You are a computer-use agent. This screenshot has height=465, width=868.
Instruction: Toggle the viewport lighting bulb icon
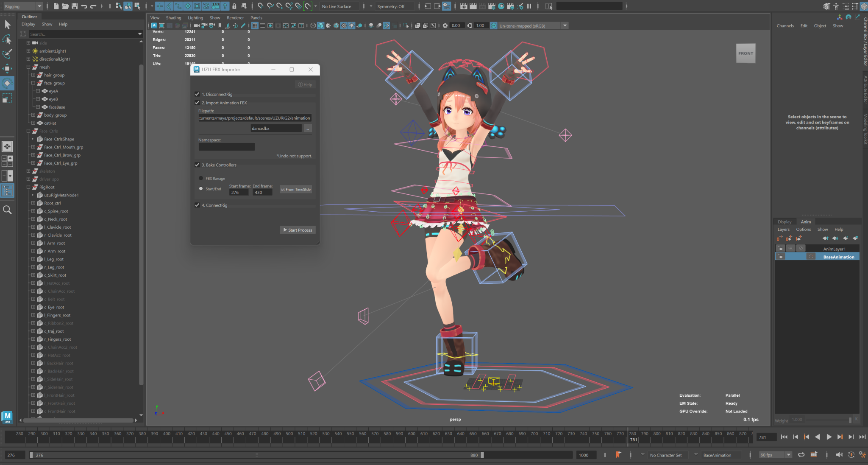pyautogui.click(x=352, y=26)
